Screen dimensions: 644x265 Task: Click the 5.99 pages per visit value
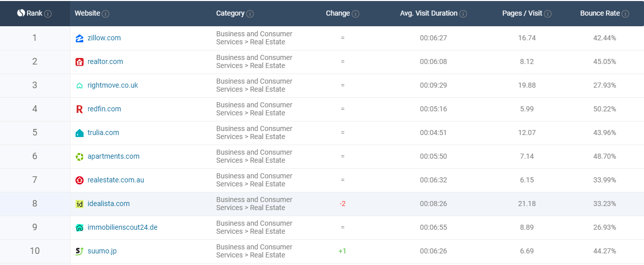527,109
